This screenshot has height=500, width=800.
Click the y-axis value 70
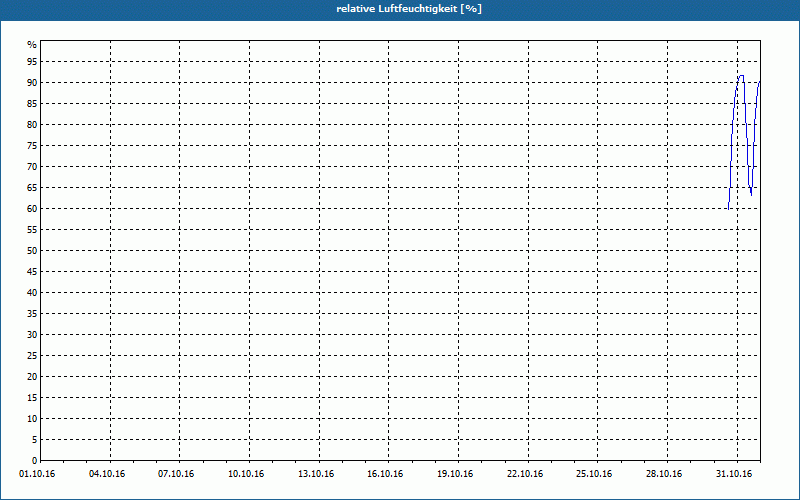pos(32,167)
